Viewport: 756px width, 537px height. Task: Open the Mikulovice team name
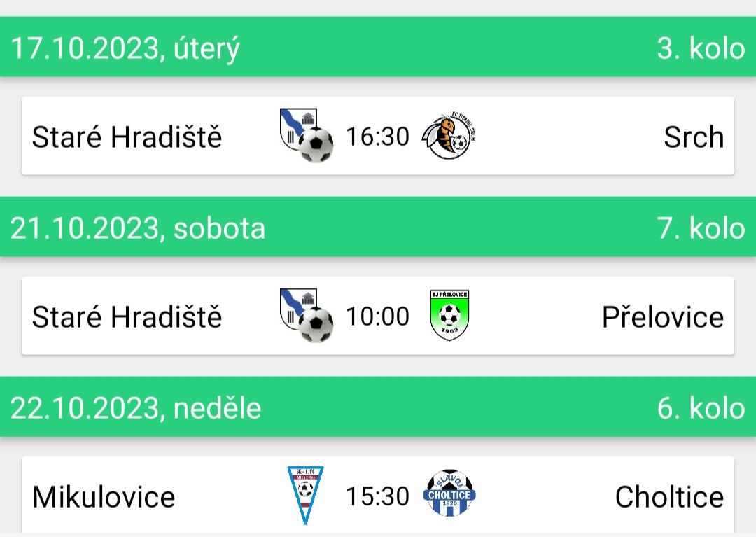103,496
